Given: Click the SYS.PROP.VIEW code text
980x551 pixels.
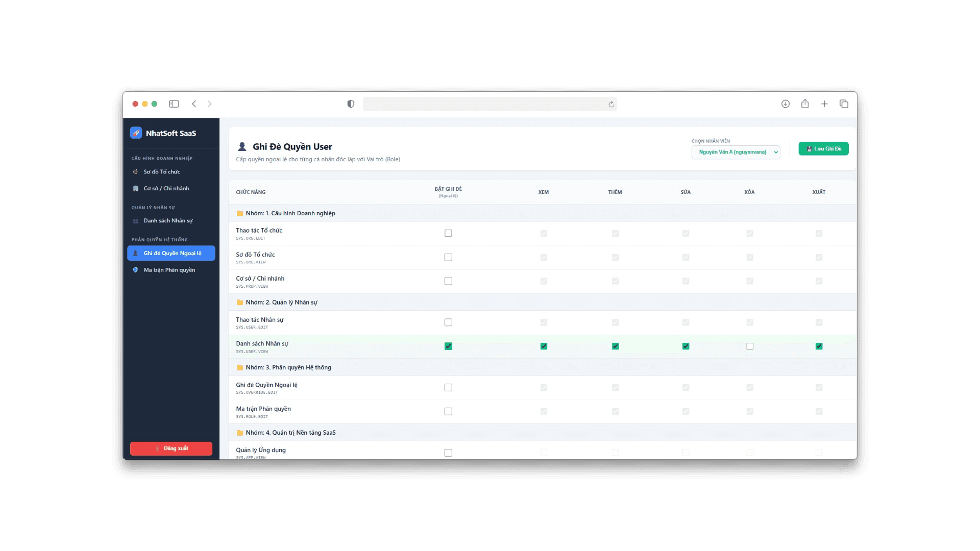Looking at the screenshot, I should coord(252,286).
